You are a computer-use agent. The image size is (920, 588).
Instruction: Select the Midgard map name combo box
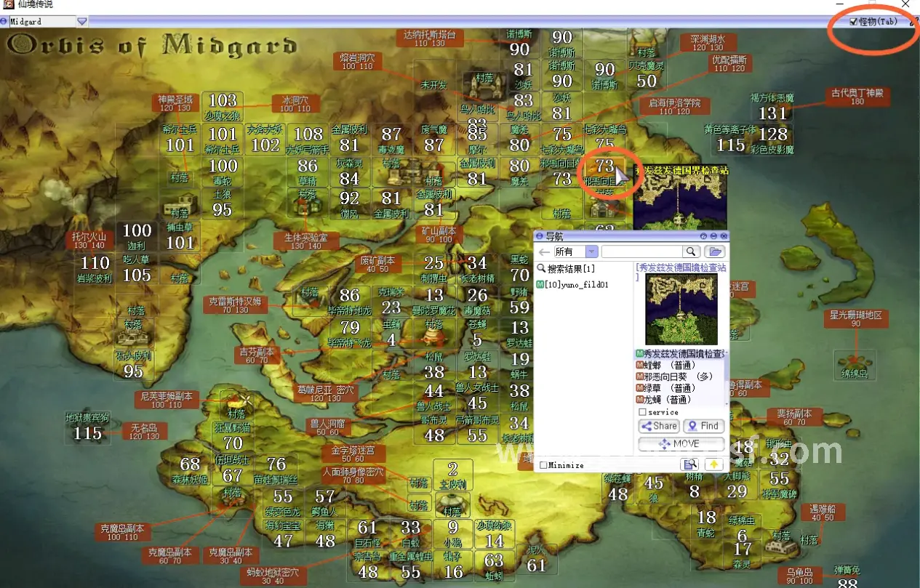[41, 22]
